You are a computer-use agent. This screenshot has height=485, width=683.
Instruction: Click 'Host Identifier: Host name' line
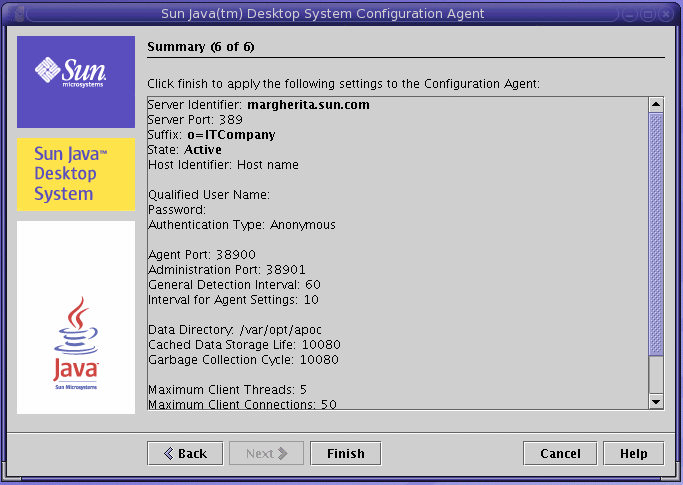click(x=223, y=165)
